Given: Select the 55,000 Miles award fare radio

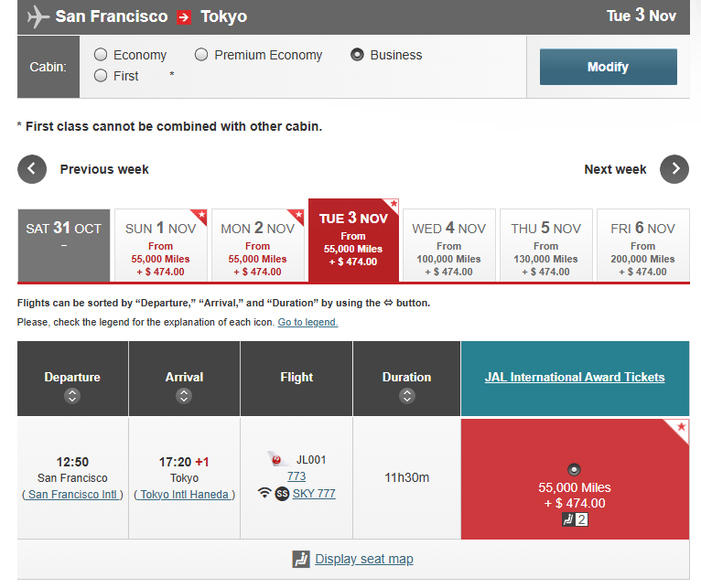Looking at the screenshot, I should tap(574, 470).
